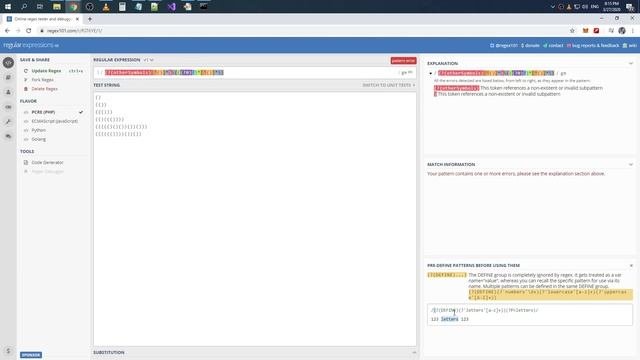
Task: Open the taskbar clock
Action: (611, 7)
